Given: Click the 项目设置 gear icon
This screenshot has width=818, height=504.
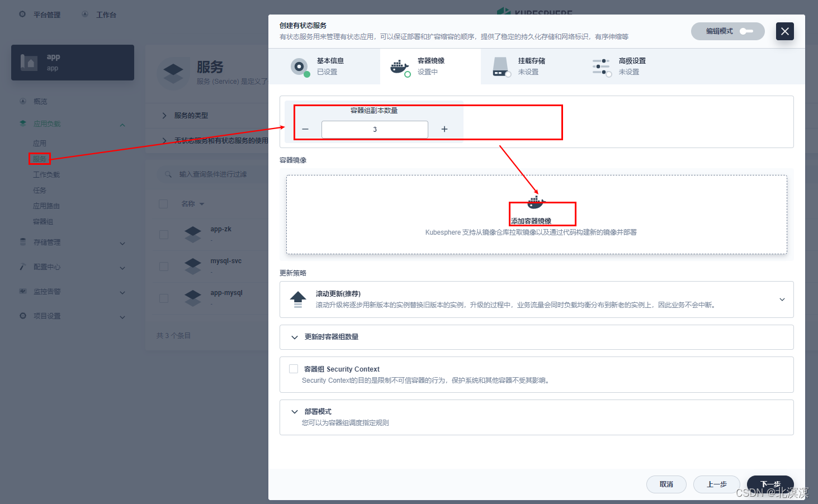Looking at the screenshot, I should [23, 316].
